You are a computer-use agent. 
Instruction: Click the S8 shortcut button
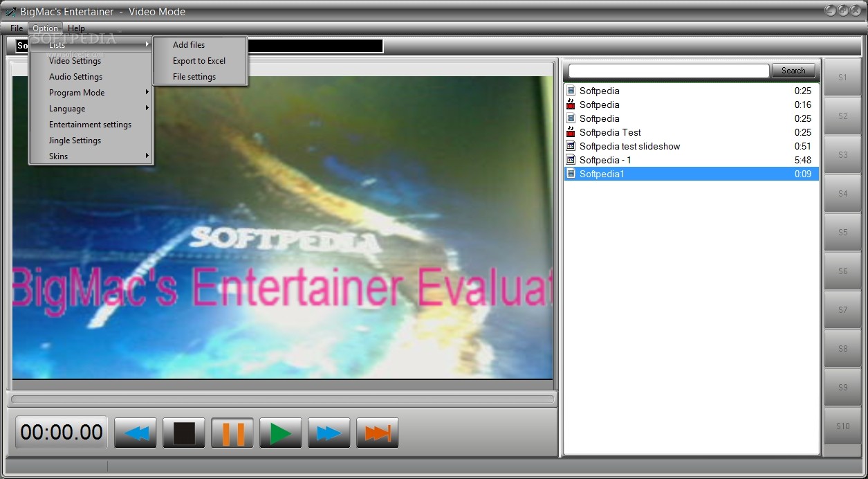click(x=842, y=349)
